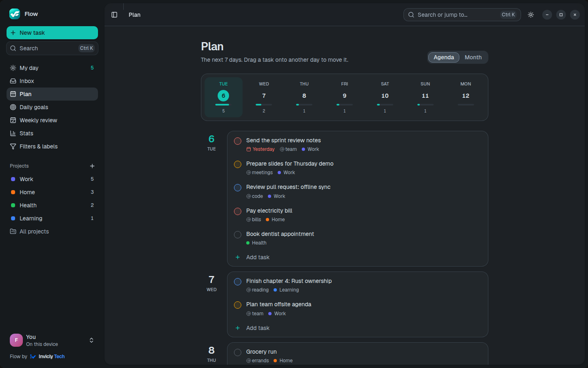This screenshot has width=588, height=368.
Task: Open Weekly review view
Action: (52, 120)
